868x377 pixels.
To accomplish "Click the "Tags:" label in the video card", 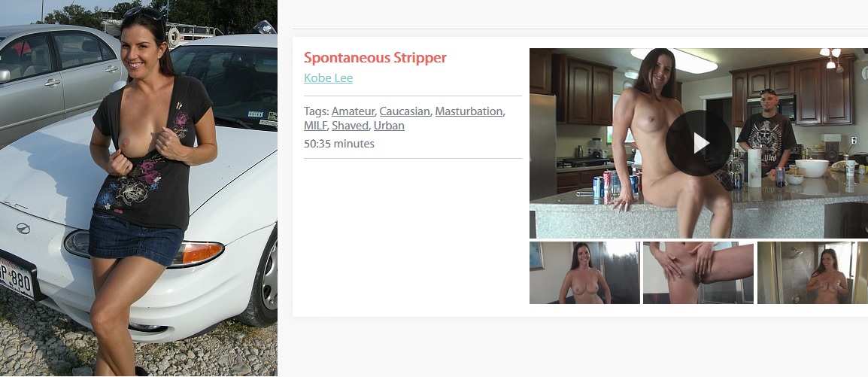I will [316, 111].
